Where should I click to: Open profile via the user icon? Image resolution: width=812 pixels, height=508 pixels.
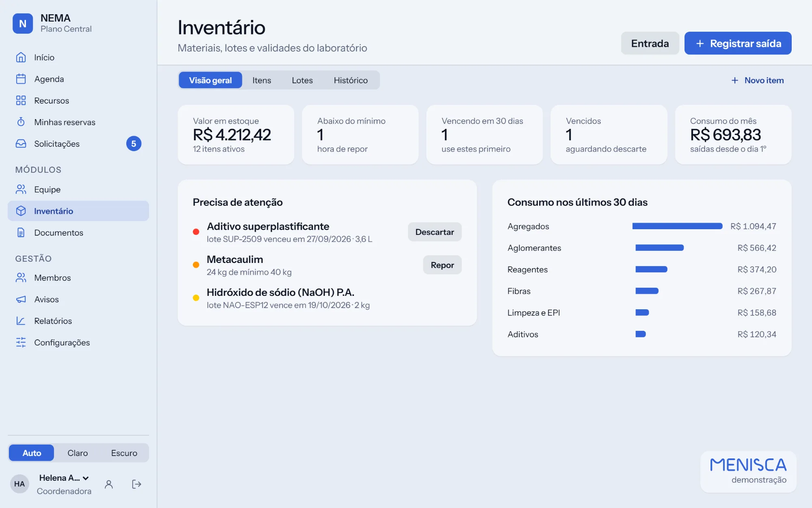coord(108,484)
